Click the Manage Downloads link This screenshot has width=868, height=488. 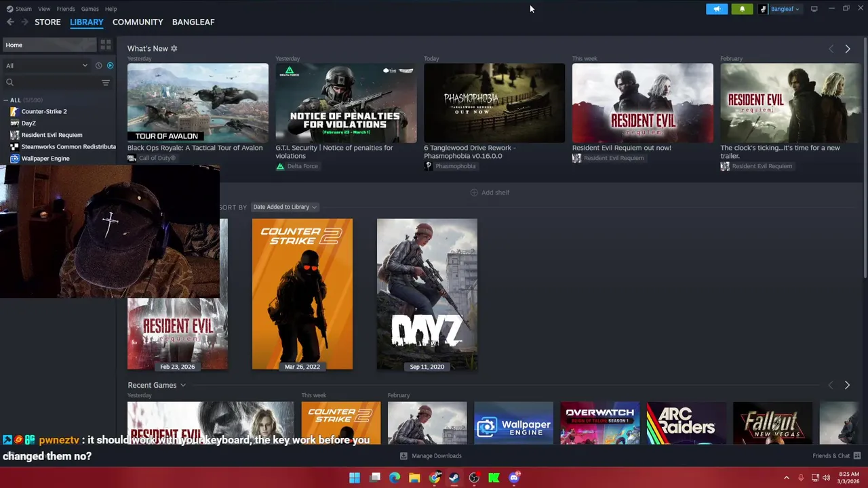coord(437,456)
